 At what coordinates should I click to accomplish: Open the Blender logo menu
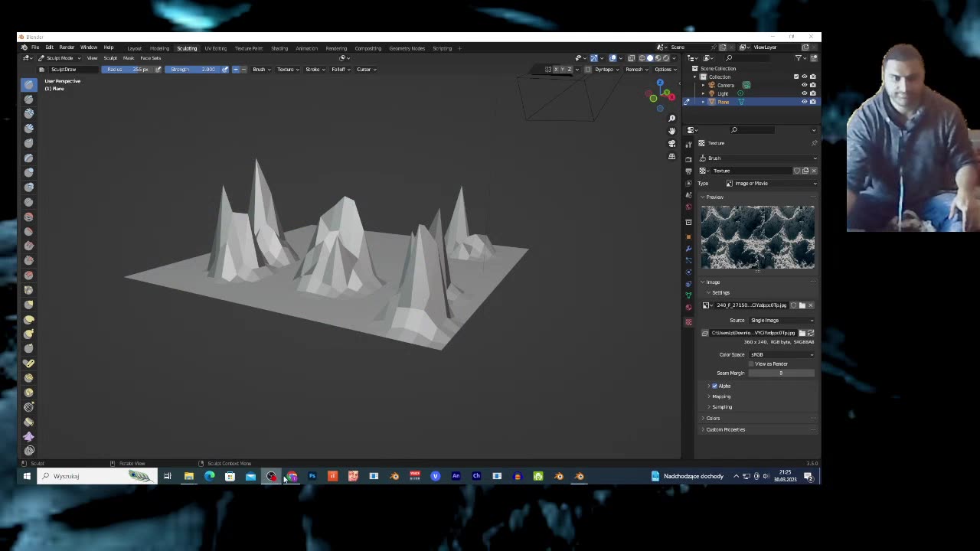click(24, 47)
